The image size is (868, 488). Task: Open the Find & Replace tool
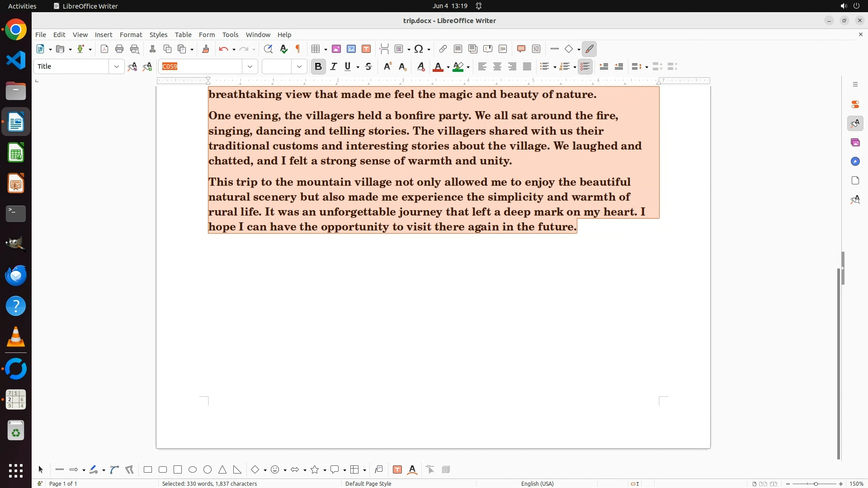click(268, 49)
